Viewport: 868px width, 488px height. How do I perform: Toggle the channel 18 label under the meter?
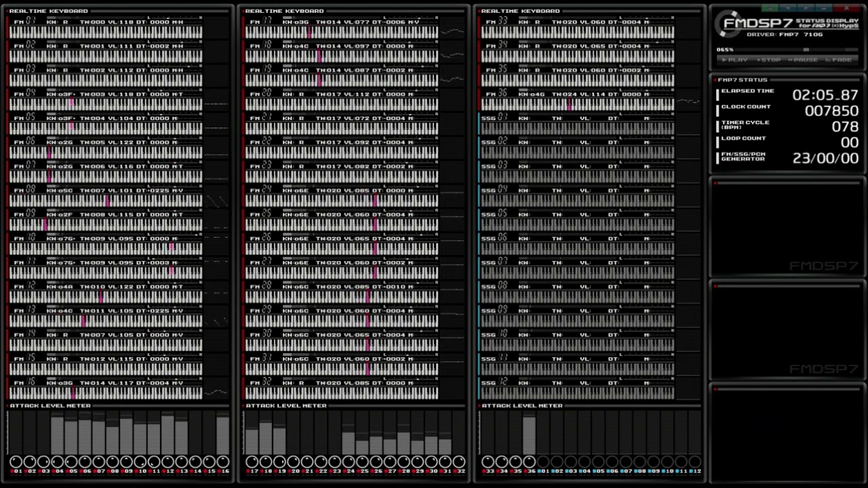tap(265, 471)
